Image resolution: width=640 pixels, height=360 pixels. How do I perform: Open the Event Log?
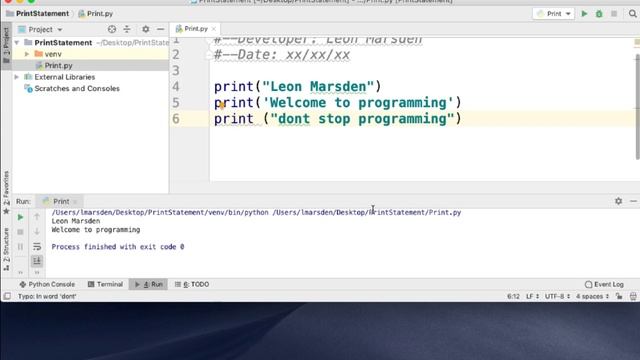(604, 284)
